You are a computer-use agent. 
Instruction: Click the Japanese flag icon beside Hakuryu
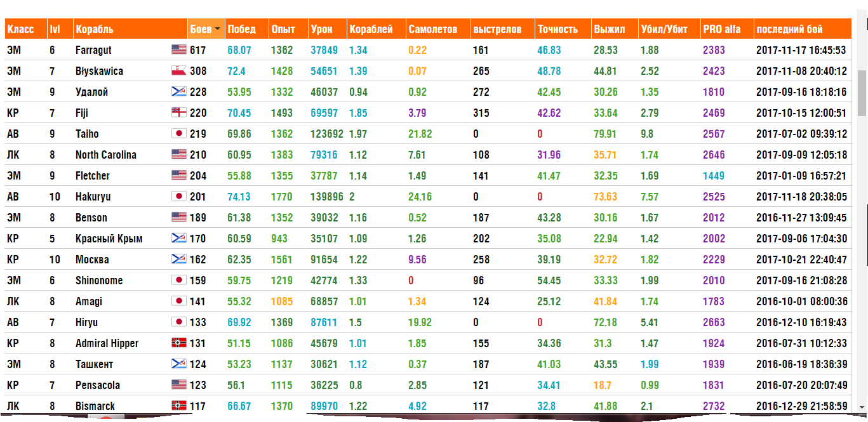pyautogui.click(x=178, y=196)
